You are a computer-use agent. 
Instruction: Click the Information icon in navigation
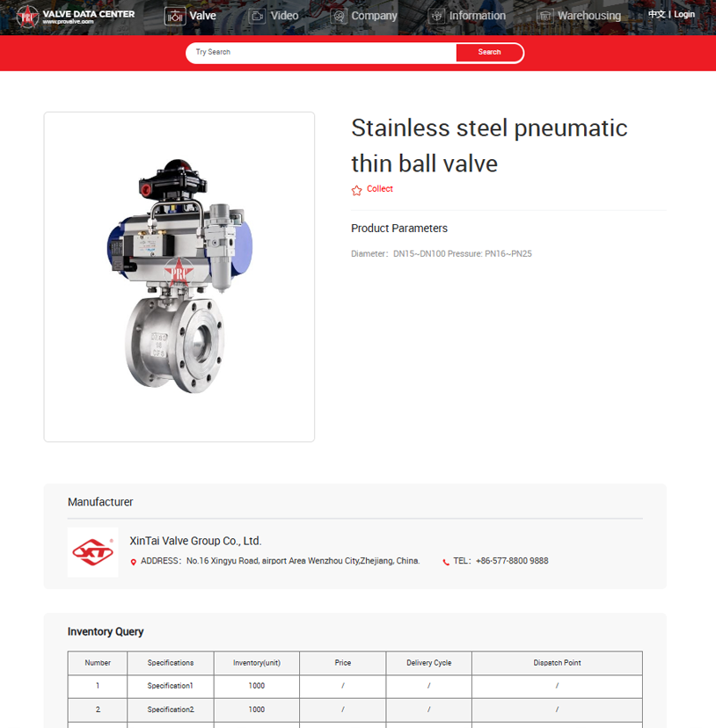[x=436, y=16]
